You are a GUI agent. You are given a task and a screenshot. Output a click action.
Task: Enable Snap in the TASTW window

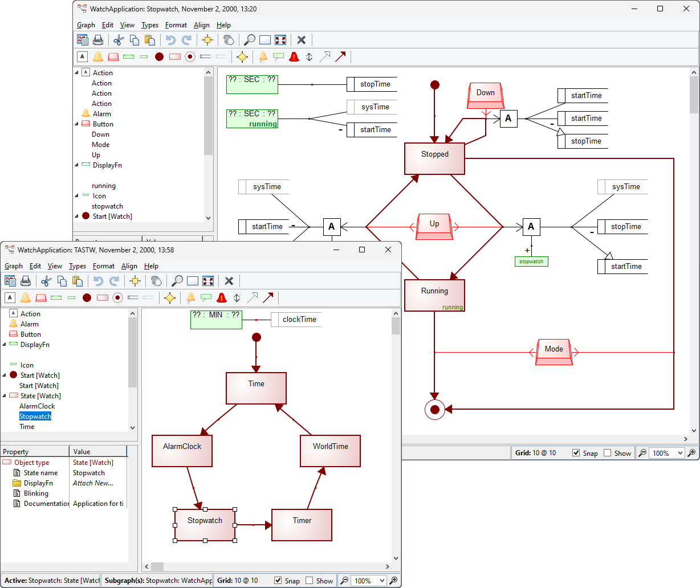pyautogui.click(x=279, y=580)
